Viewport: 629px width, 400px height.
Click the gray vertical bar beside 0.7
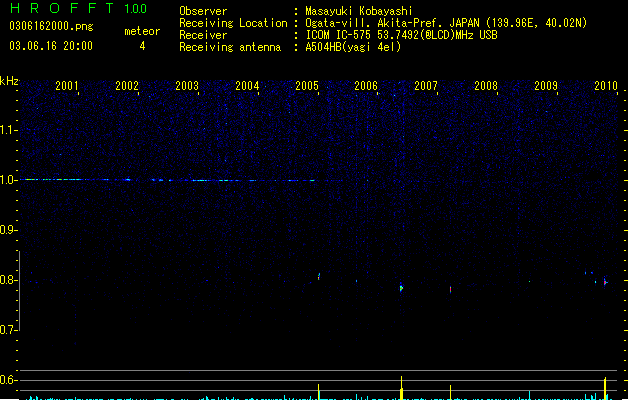pos(19,291)
